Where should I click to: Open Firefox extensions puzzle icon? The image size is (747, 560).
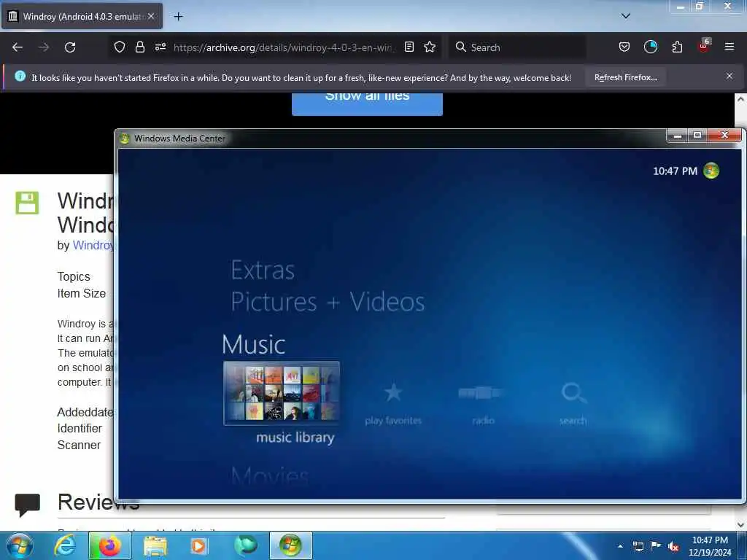(677, 47)
